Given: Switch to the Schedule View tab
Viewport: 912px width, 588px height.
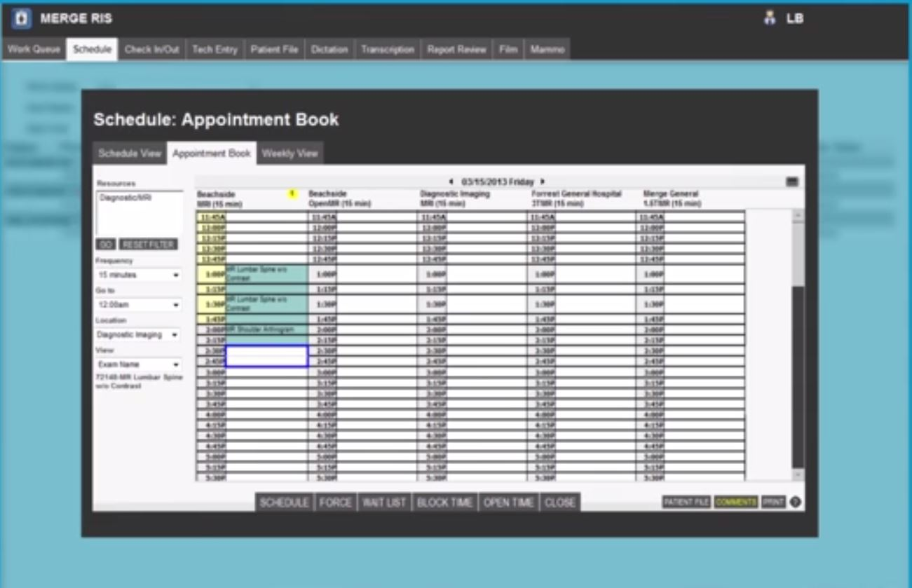Looking at the screenshot, I should tap(130, 153).
